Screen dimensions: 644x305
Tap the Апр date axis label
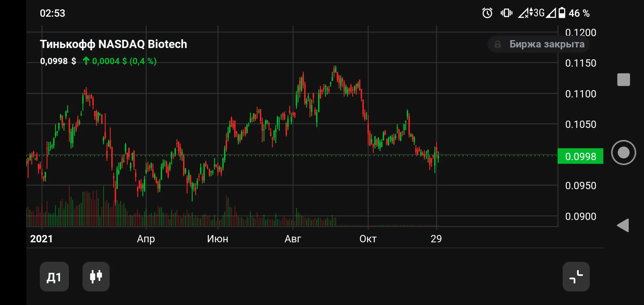[x=146, y=239]
